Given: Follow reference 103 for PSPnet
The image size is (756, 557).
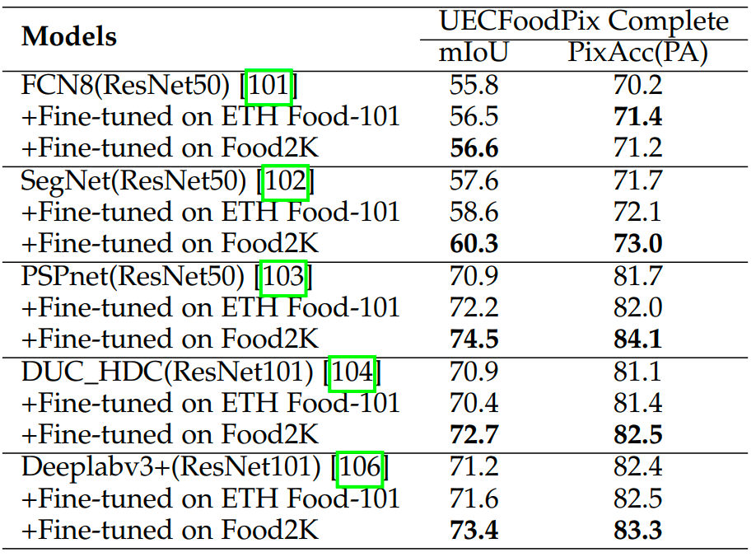Looking at the screenshot, I should click(x=282, y=278).
